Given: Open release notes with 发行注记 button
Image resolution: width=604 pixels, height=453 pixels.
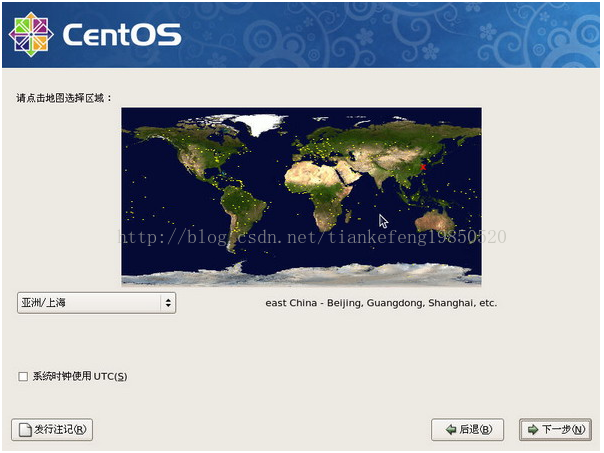Looking at the screenshot, I should [52, 430].
